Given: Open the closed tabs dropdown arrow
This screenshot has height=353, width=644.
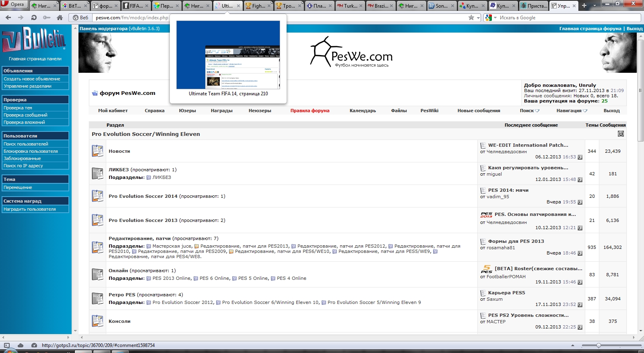Looking at the screenshot, I should [594, 6].
